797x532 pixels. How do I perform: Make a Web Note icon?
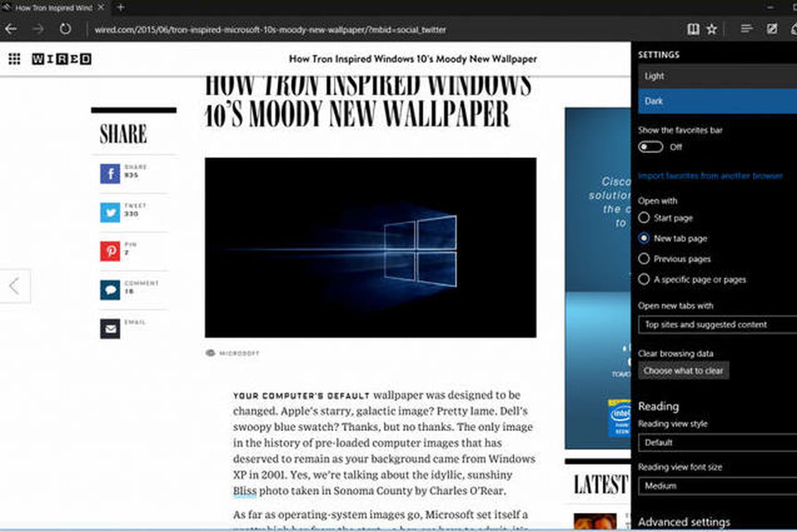pos(772,29)
